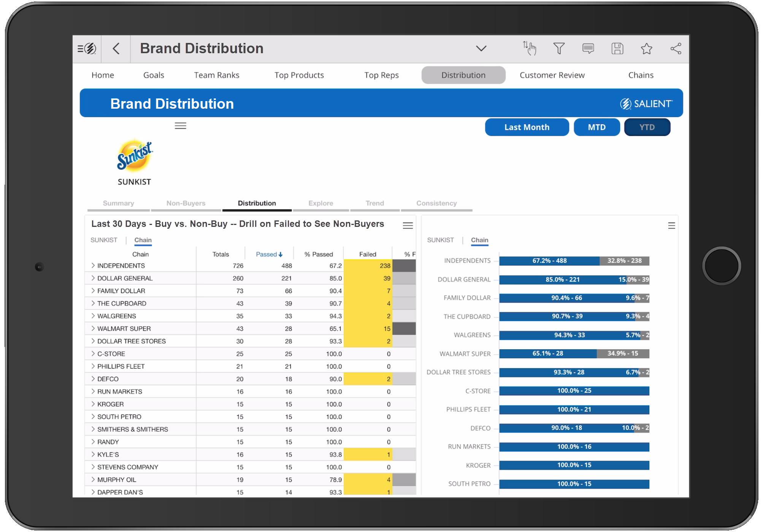Save the dashboard with disk icon
Image resolution: width=763 pixels, height=532 pixels.
point(617,48)
